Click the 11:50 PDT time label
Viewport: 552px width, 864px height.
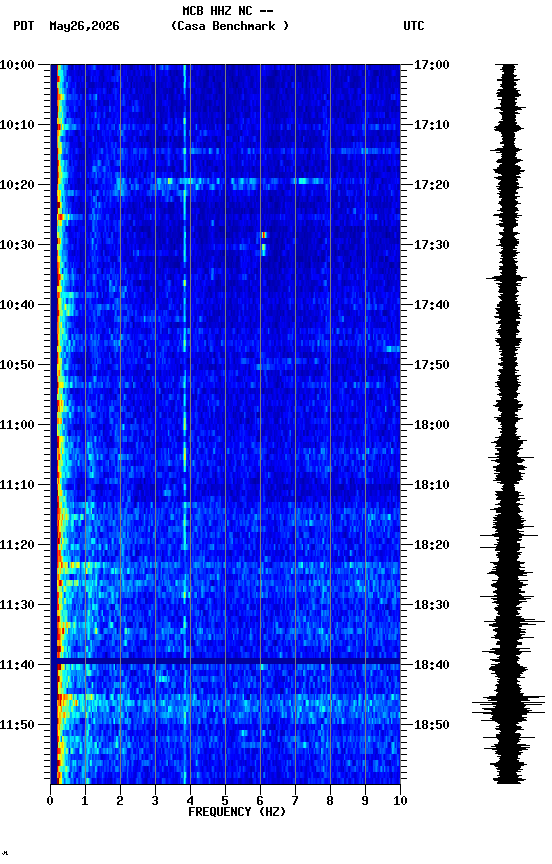[17, 725]
